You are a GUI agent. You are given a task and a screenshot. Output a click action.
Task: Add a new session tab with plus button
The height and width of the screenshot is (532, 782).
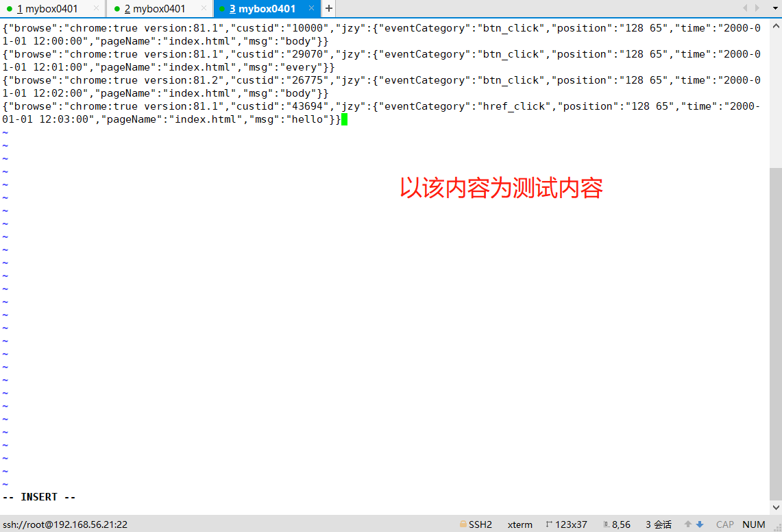coord(329,8)
